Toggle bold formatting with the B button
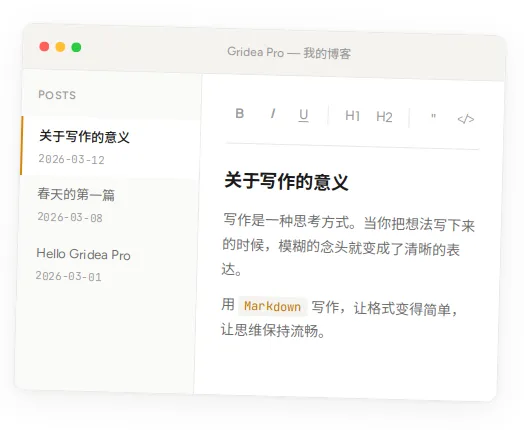 click(240, 114)
